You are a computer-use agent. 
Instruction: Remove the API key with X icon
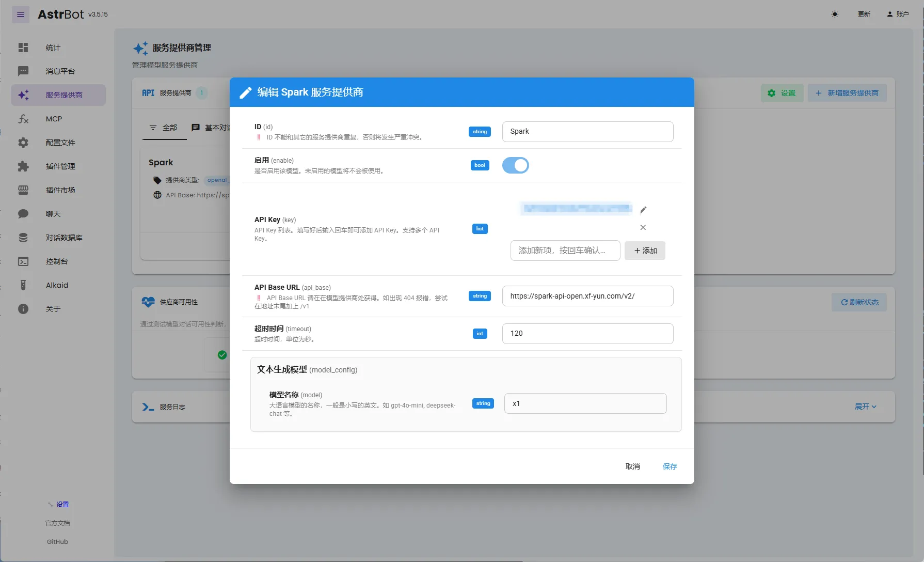click(x=643, y=227)
